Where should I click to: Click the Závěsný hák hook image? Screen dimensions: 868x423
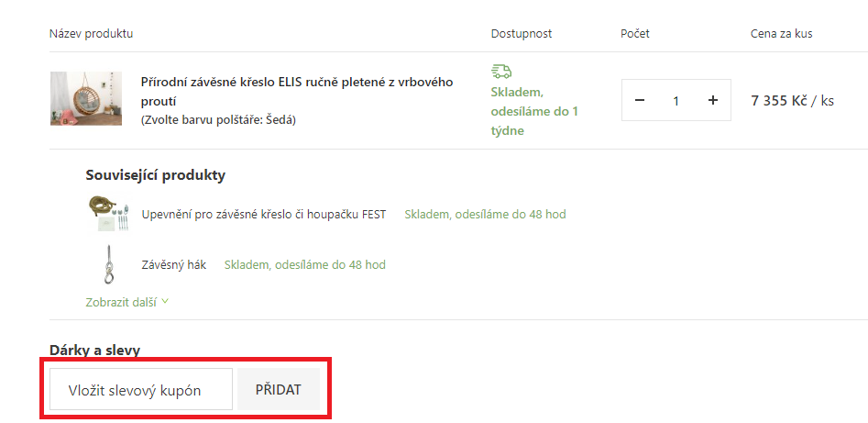click(x=108, y=264)
